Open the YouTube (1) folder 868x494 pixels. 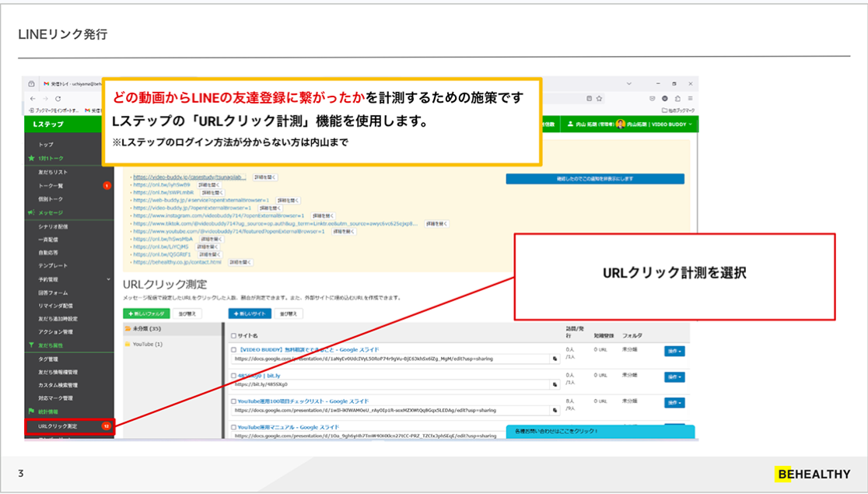[143, 344]
